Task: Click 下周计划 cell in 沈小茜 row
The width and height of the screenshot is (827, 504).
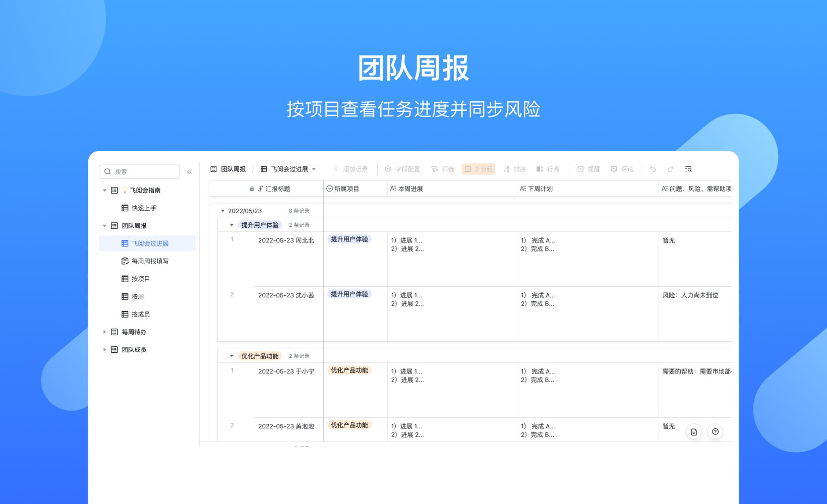Action: [588, 314]
